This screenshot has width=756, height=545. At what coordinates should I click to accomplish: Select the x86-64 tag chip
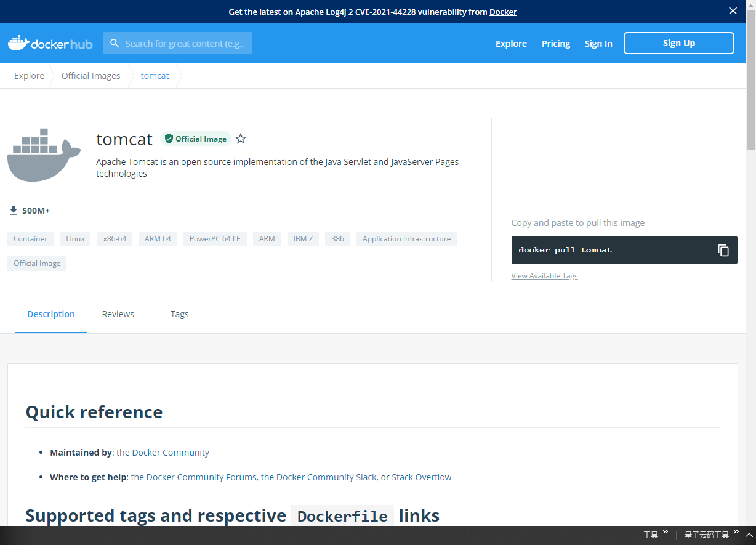coord(115,239)
